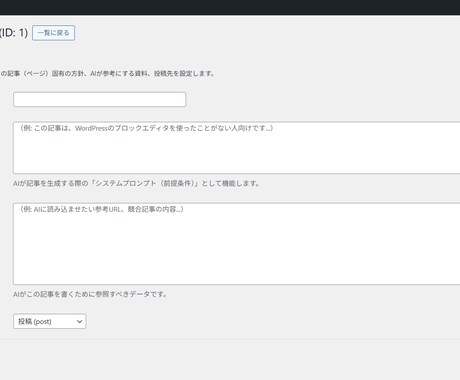Image resolution: width=460 pixels, height=380 pixels.
Task: Open the 投稿 (post) dropdown
Action: (x=50, y=321)
